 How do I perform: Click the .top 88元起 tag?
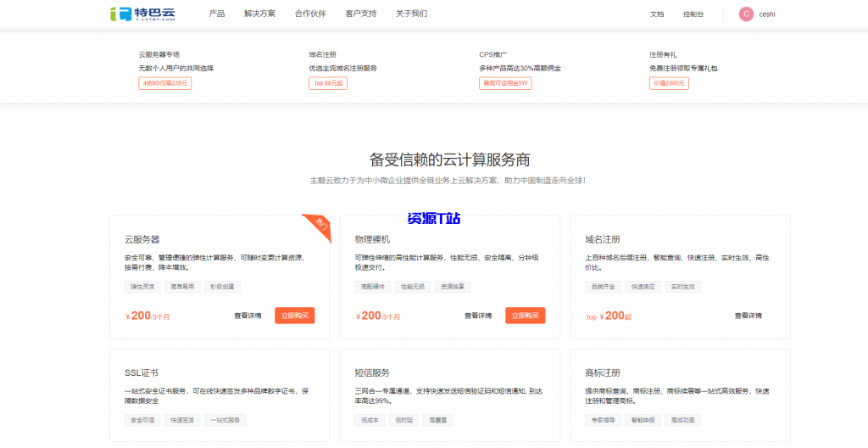(x=328, y=83)
